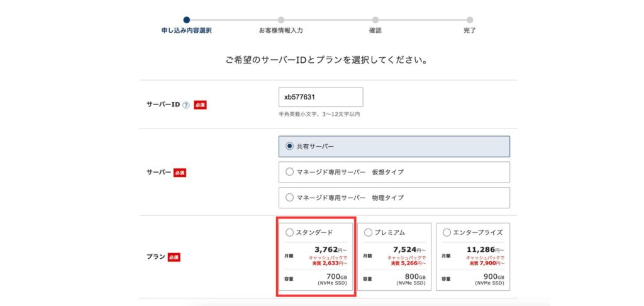Click the help question mark beside サーバーID
Image resolution: width=644 pixels, height=306 pixels.
coord(186,105)
